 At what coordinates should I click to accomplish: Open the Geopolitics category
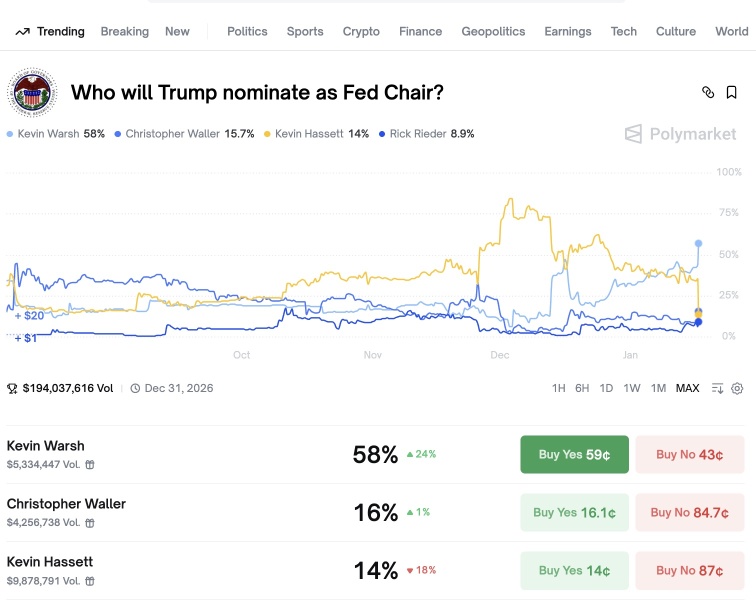[x=493, y=32]
